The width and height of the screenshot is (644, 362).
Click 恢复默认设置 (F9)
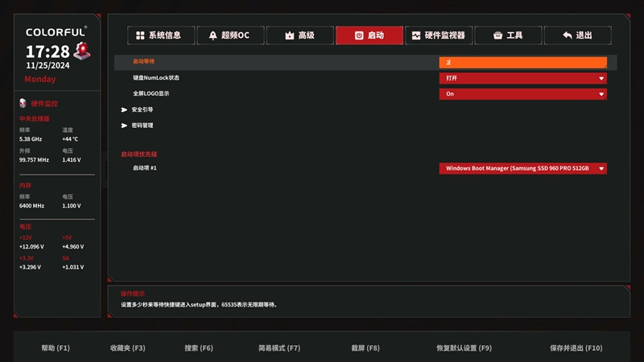pos(464,348)
